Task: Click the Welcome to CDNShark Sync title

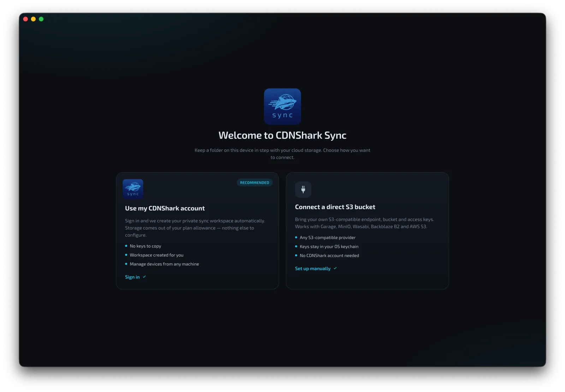Action: (x=282, y=135)
